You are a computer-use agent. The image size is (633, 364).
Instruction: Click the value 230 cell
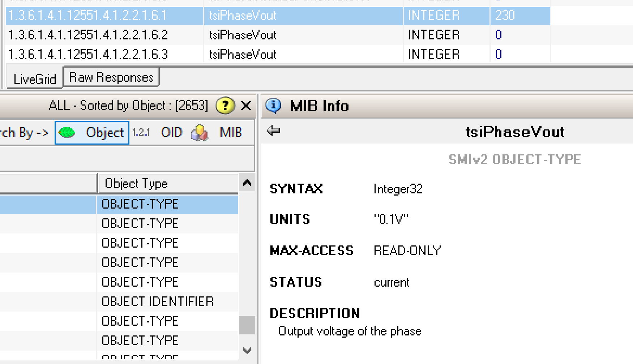[520, 16]
